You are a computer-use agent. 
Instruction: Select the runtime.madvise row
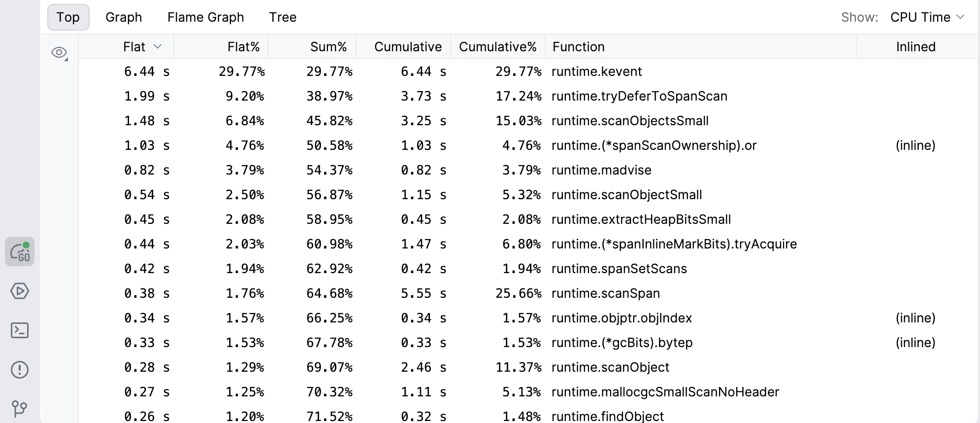(x=527, y=170)
